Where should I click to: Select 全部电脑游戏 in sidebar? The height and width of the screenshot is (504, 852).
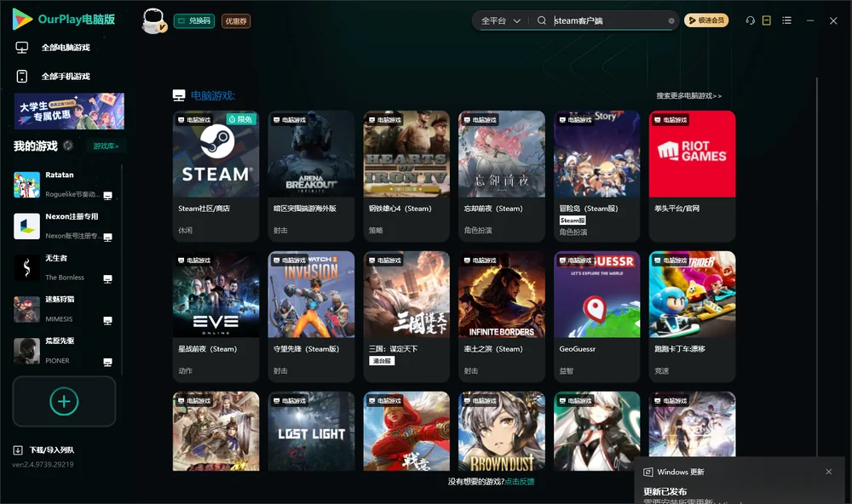(66, 48)
